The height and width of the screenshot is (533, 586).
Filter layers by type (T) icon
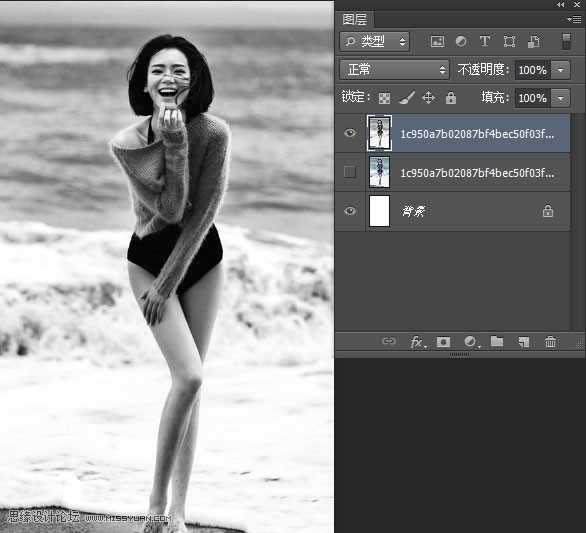pos(485,41)
